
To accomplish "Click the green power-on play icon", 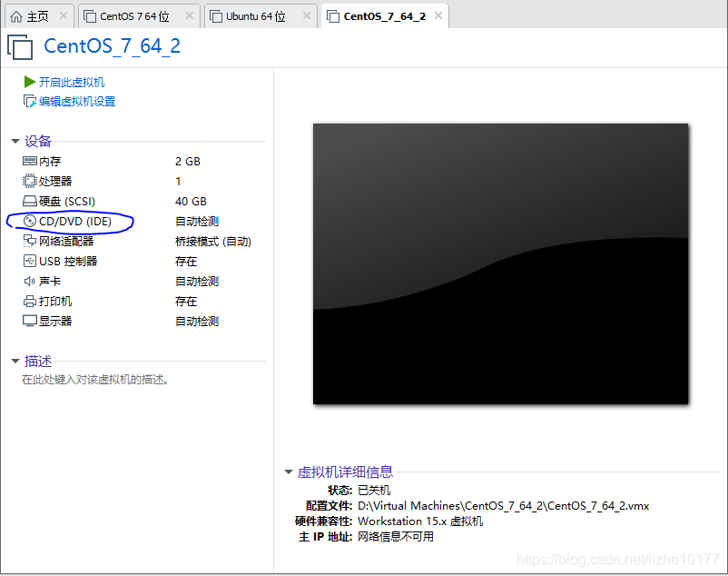I will click(29, 82).
